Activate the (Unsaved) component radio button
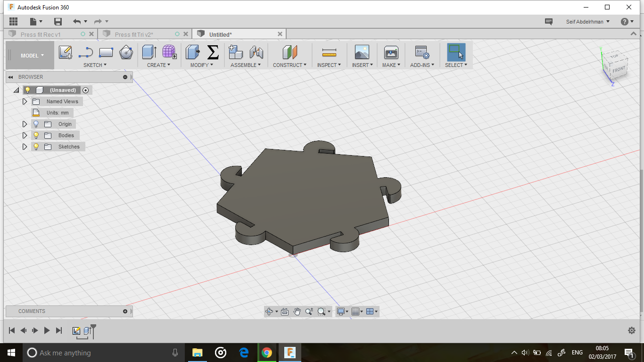Image resolution: width=644 pixels, height=362 pixels. [x=85, y=90]
